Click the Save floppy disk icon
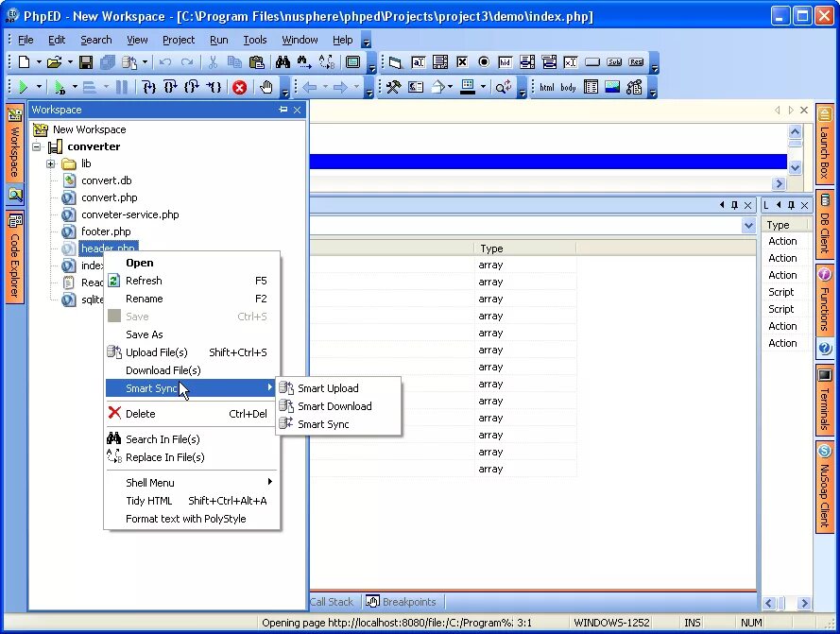The width and height of the screenshot is (840, 634). tap(86, 62)
